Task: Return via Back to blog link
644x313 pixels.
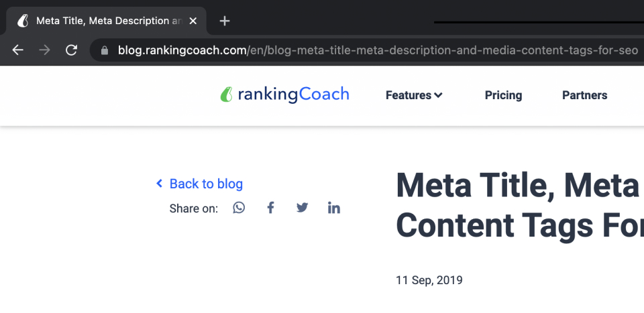Action: tap(200, 184)
